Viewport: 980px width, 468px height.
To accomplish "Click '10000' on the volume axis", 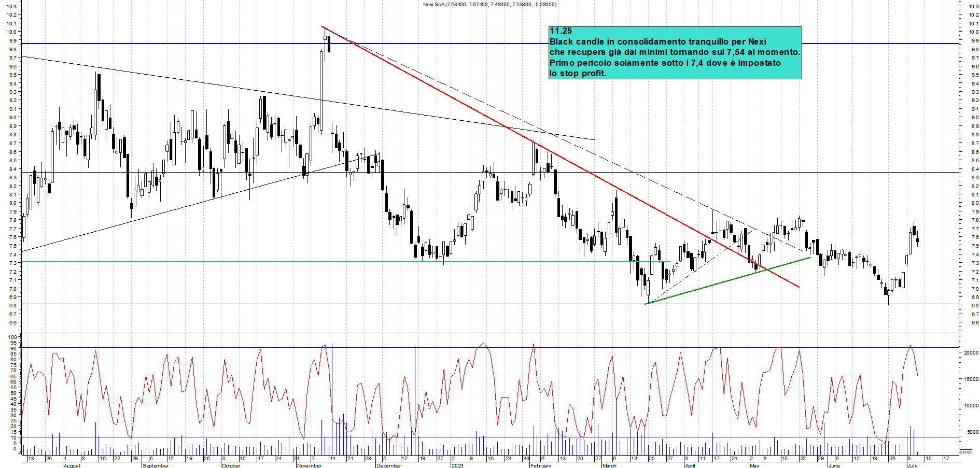I will click(x=971, y=406).
